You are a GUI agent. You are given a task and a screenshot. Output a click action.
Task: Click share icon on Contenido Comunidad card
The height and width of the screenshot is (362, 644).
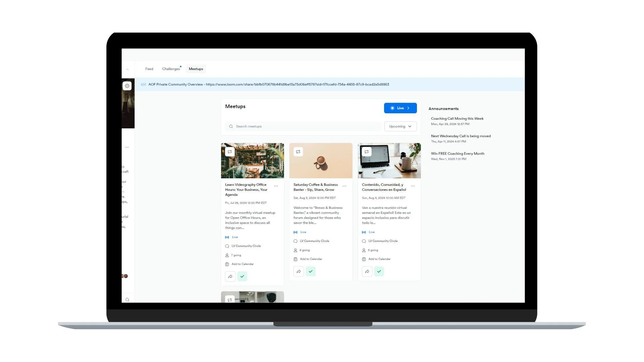[367, 271]
